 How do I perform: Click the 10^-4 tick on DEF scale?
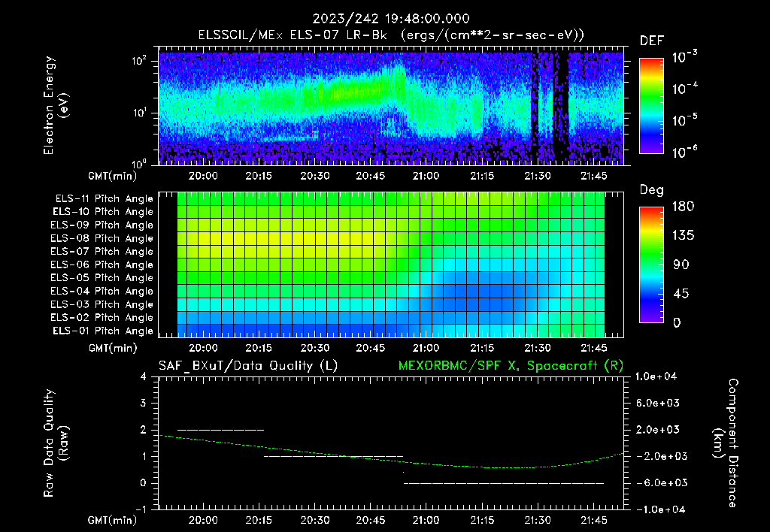click(x=684, y=89)
